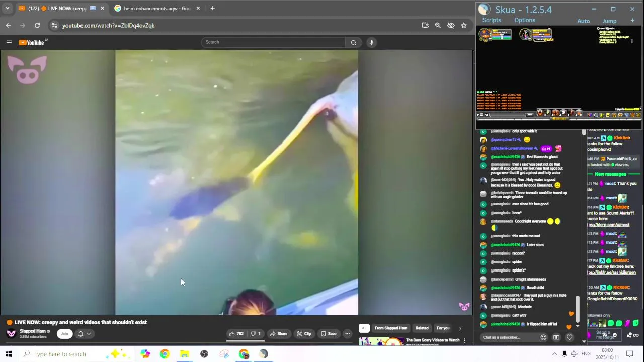
Task: Close the helm enhancements aqw tab
Action: [x=198, y=8]
